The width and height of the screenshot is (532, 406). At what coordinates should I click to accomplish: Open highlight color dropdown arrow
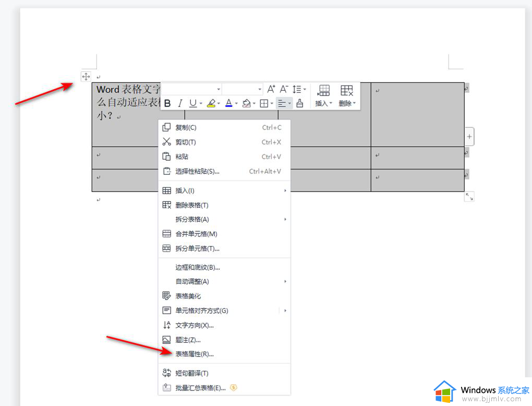[x=219, y=103]
